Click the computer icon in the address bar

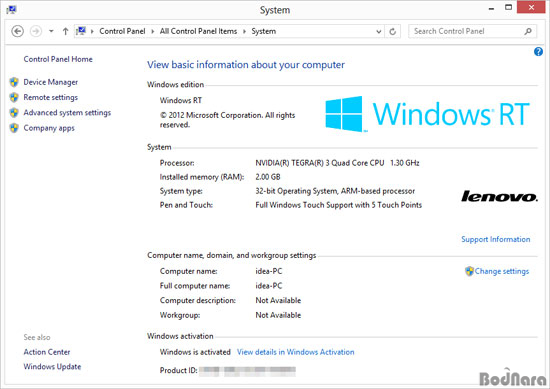[81, 31]
